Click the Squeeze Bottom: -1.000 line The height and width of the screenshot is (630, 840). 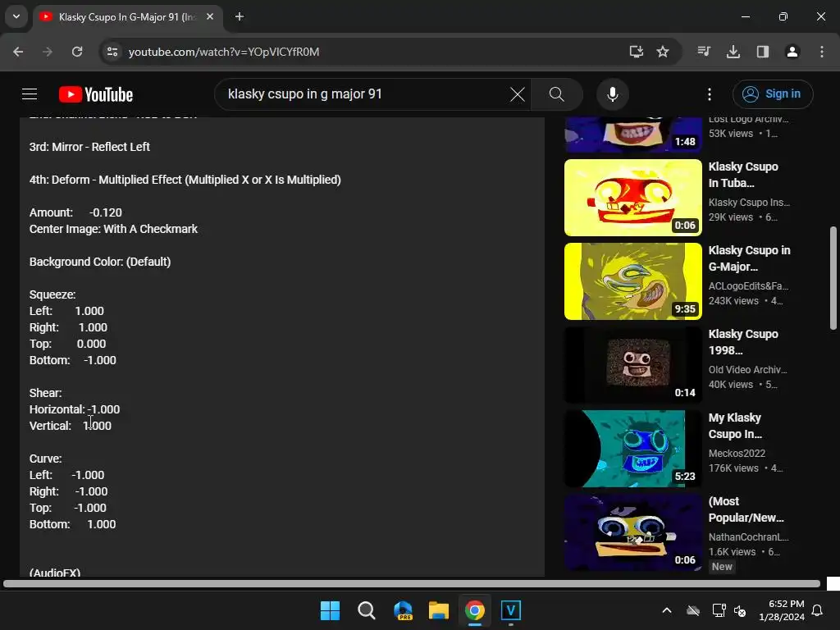point(72,360)
